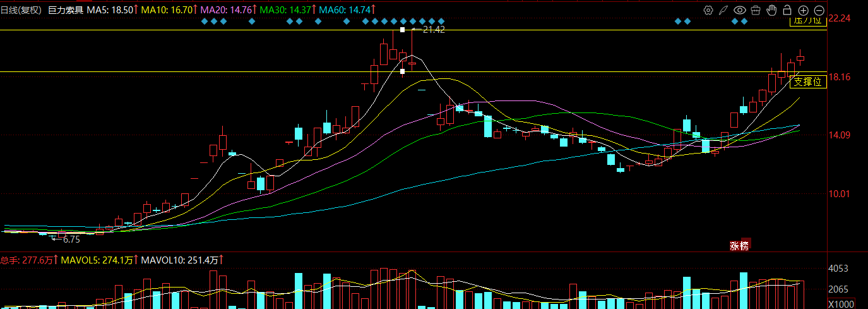Viewport: 868px width, 309px height.
Task: Zoom in with the plus circle icon
Action: tap(803, 10)
